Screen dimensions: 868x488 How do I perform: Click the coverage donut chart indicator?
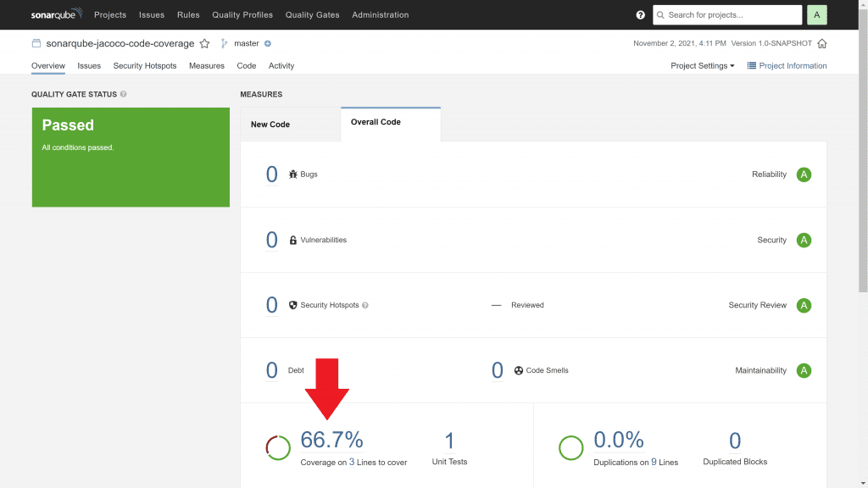point(278,447)
